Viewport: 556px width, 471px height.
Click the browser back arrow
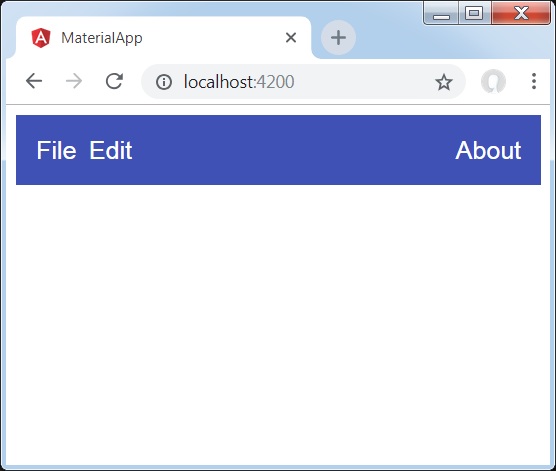pos(34,81)
